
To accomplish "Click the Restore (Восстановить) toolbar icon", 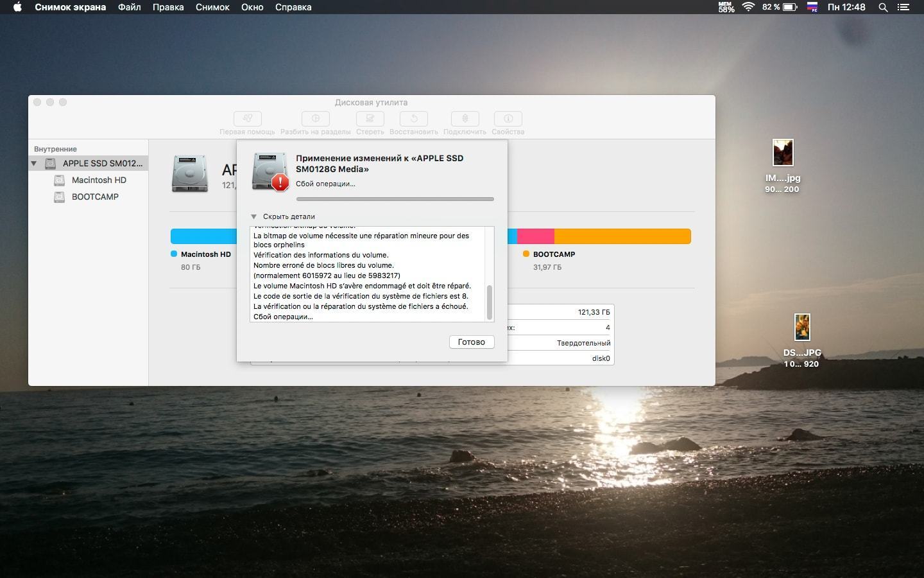I will 413,119.
